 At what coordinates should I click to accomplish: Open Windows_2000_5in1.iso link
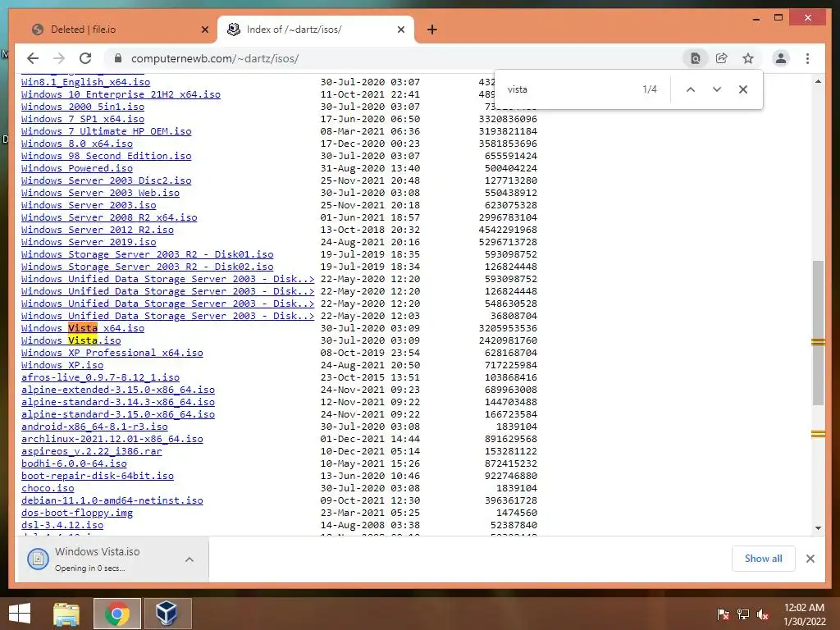[83, 107]
